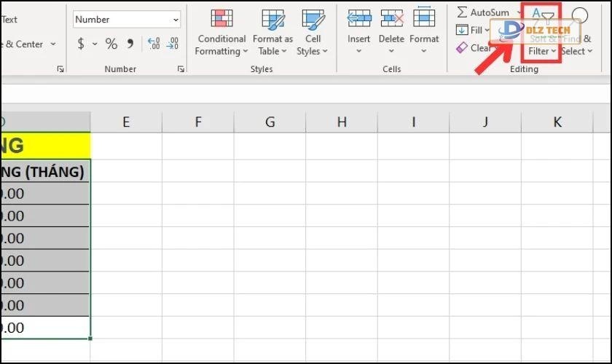
Task: Apply Comma Style number format
Action: 130,44
